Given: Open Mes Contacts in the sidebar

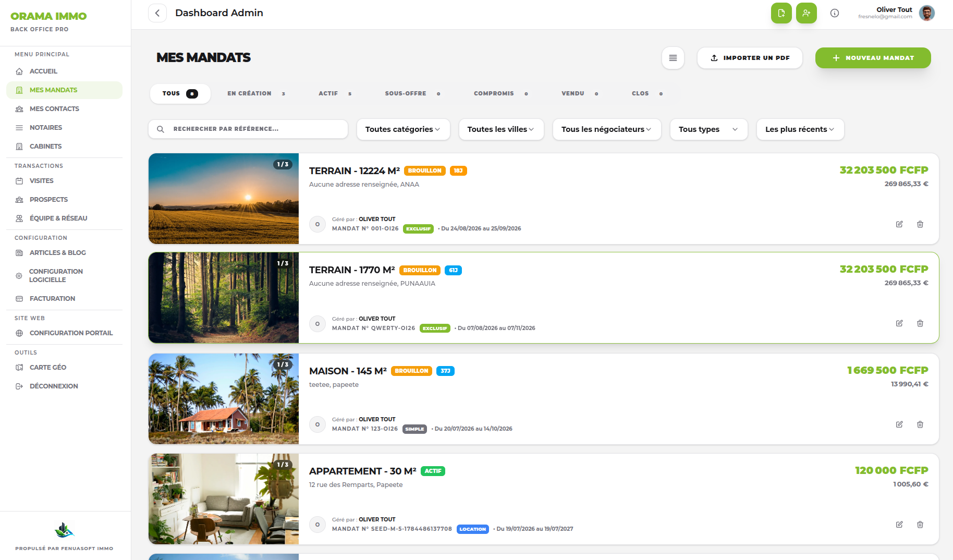Looking at the screenshot, I should click(64, 109).
